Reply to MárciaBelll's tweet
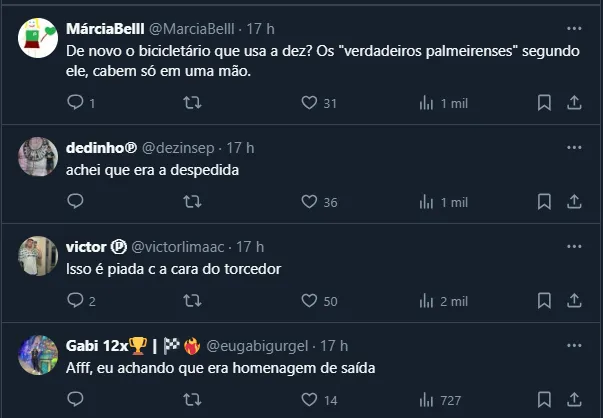 click(x=75, y=102)
